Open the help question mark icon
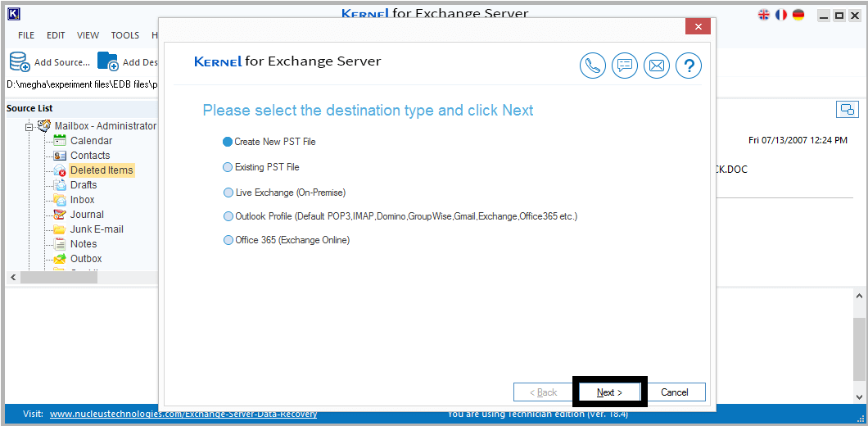This screenshot has height=426, width=868. pyautogui.click(x=689, y=66)
